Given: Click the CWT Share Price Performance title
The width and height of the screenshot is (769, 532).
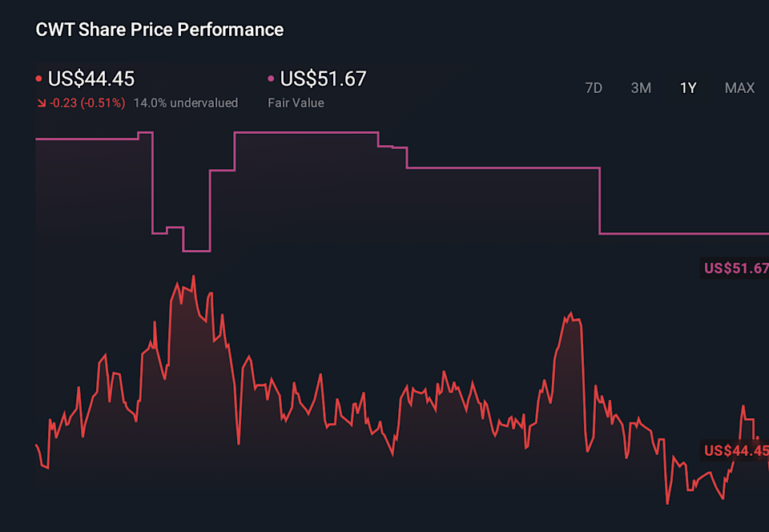Looking at the screenshot, I should pyautogui.click(x=159, y=30).
